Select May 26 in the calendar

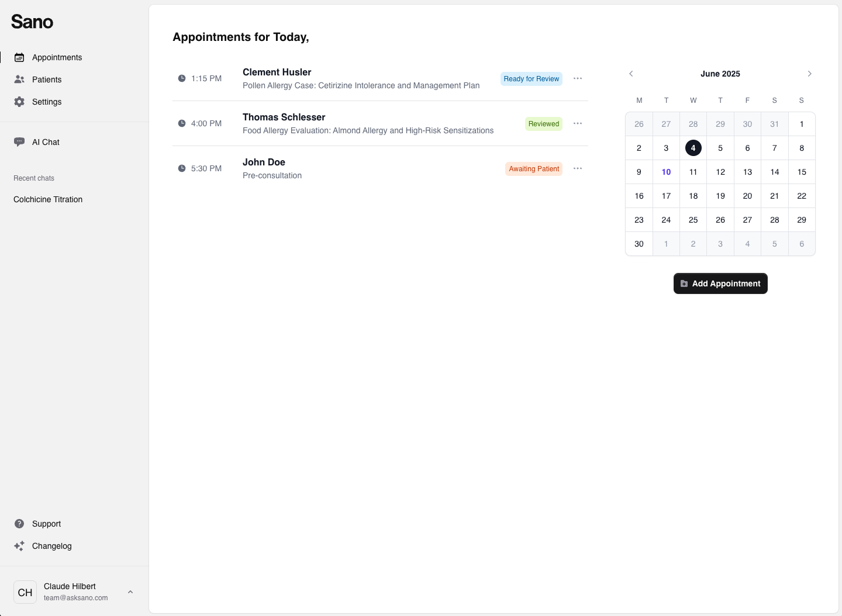click(639, 124)
